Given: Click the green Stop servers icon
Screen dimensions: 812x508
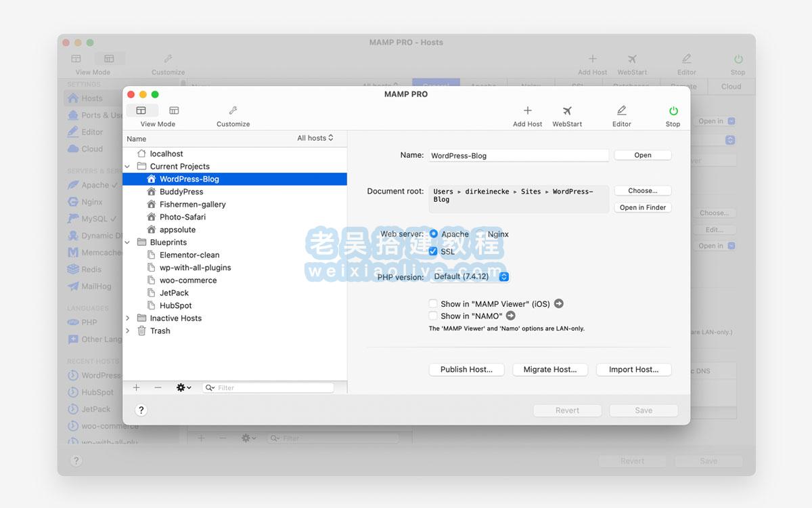Looking at the screenshot, I should coord(672,112).
